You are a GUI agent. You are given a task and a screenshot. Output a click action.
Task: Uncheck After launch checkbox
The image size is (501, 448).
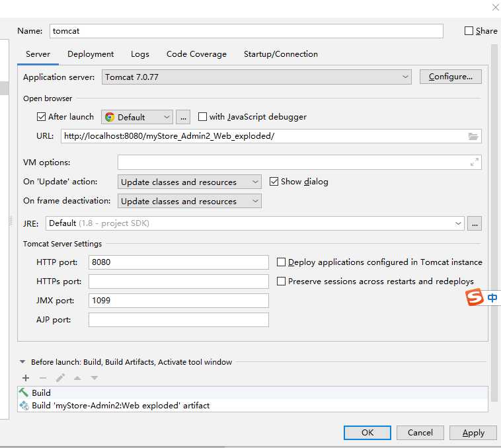(x=41, y=117)
